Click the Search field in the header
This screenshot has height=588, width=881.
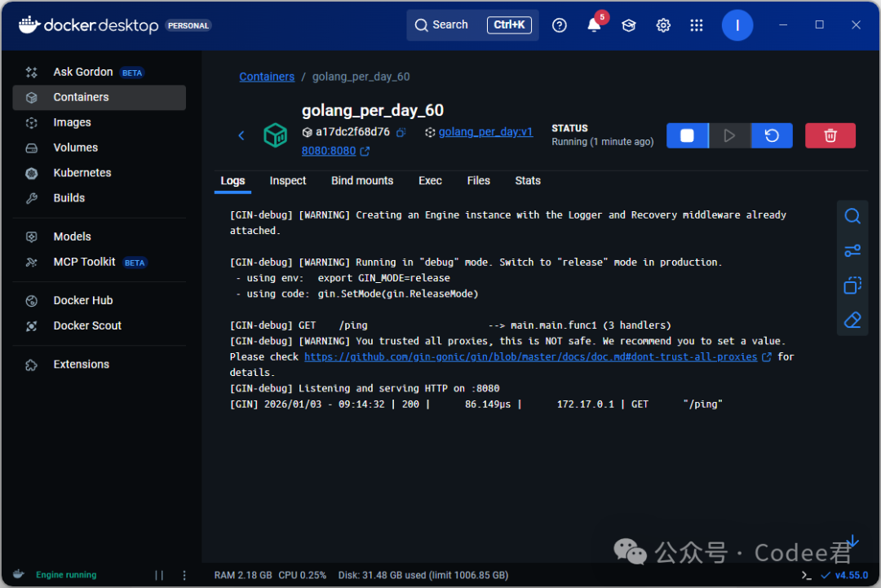click(x=472, y=24)
